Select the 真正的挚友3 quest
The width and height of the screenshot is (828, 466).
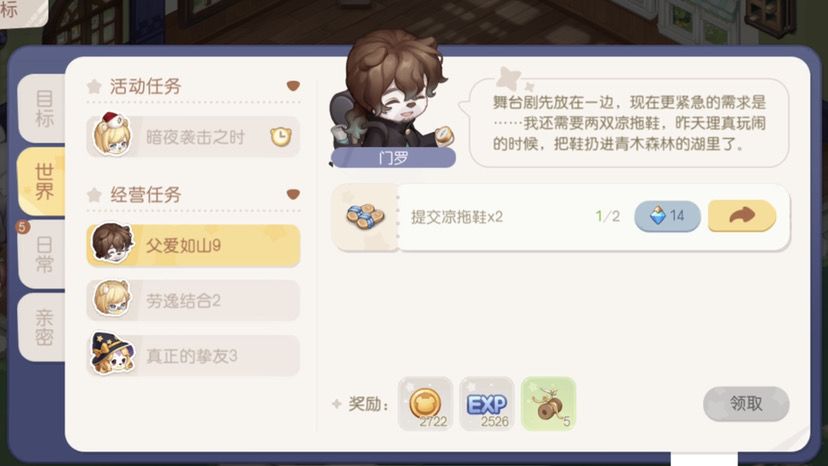click(x=193, y=356)
